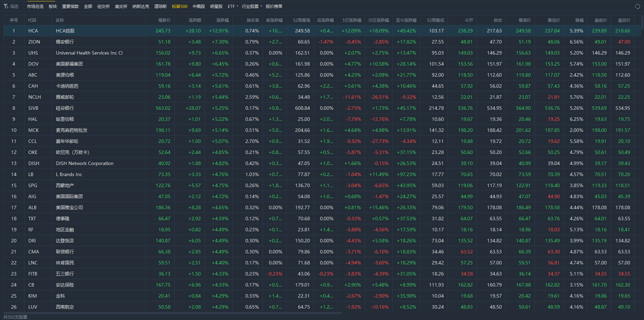Select 欧尼克 (万欧卡) stock name
The height and width of the screenshot is (320, 644).
pos(73,152)
